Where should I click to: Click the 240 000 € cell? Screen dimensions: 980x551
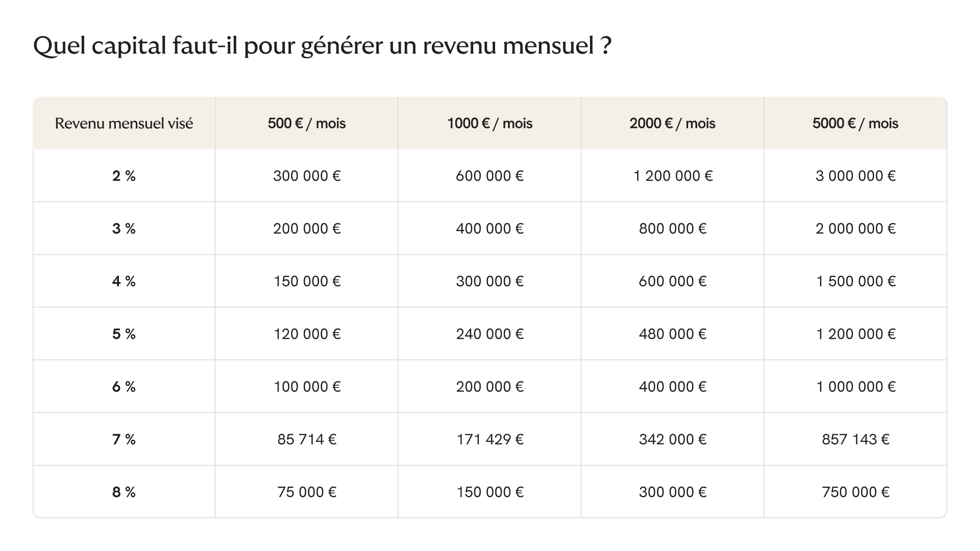pyautogui.click(x=490, y=334)
